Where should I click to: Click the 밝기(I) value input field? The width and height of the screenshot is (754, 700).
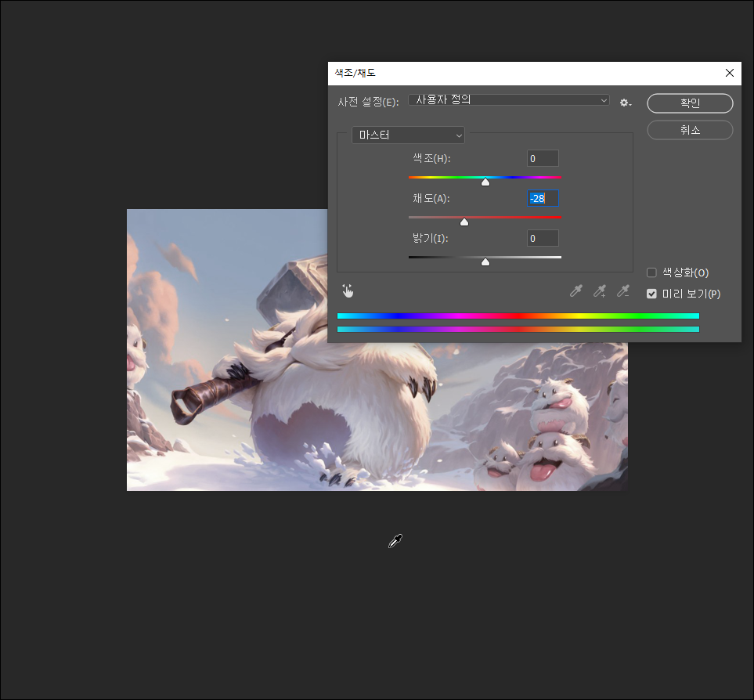pos(543,239)
